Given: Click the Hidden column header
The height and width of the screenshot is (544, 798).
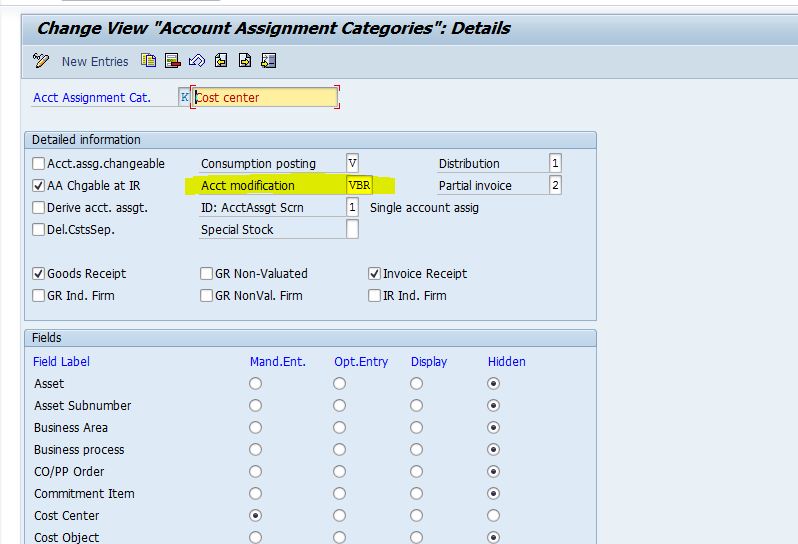Looking at the screenshot, I should [x=507, y=361].
